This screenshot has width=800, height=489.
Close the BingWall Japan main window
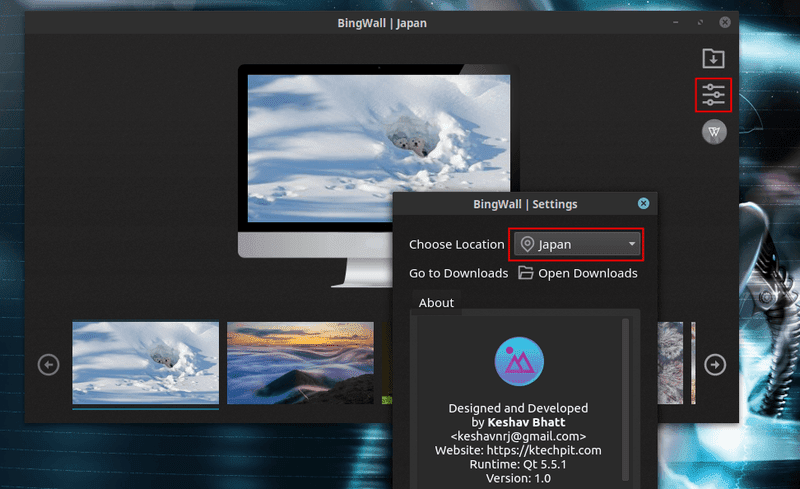(x=724, y=22)
